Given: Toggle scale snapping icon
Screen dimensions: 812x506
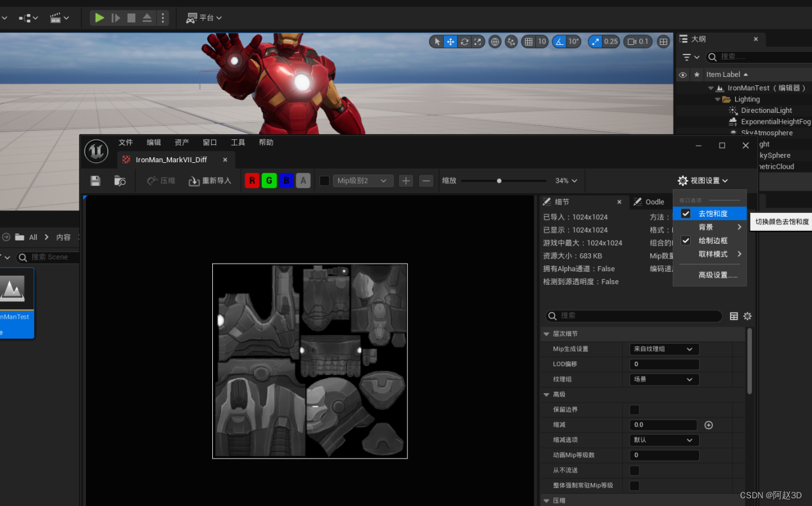Looking at the screenshot, I should pyautogui.click(x=596, y=42).
